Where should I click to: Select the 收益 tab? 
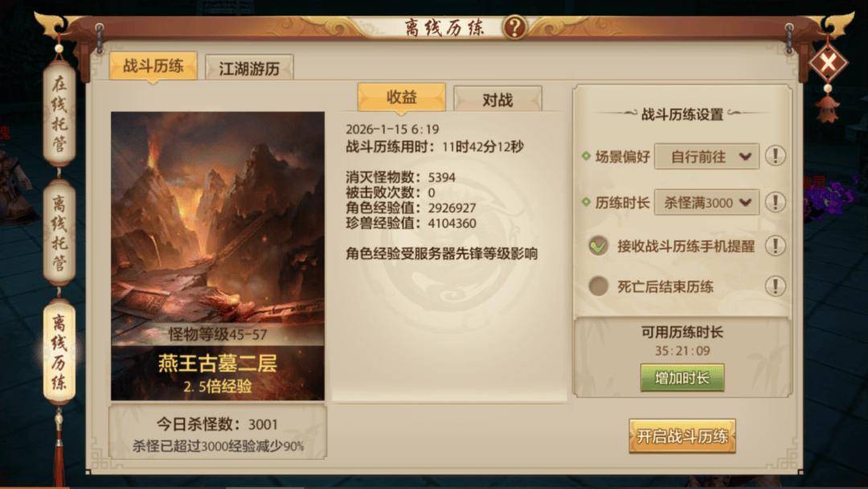(401, 97)
